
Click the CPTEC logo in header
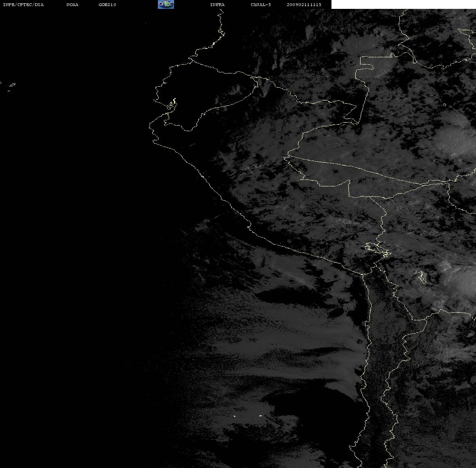coord(166,4)
